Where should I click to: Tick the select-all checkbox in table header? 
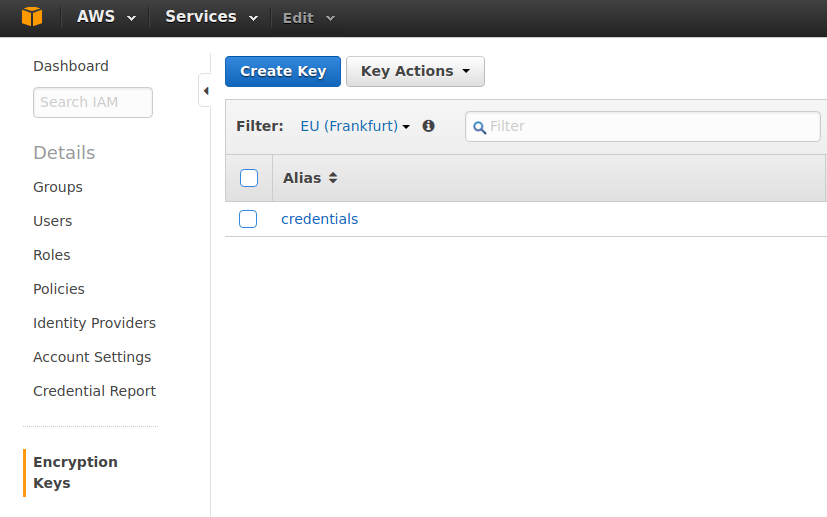249,178
